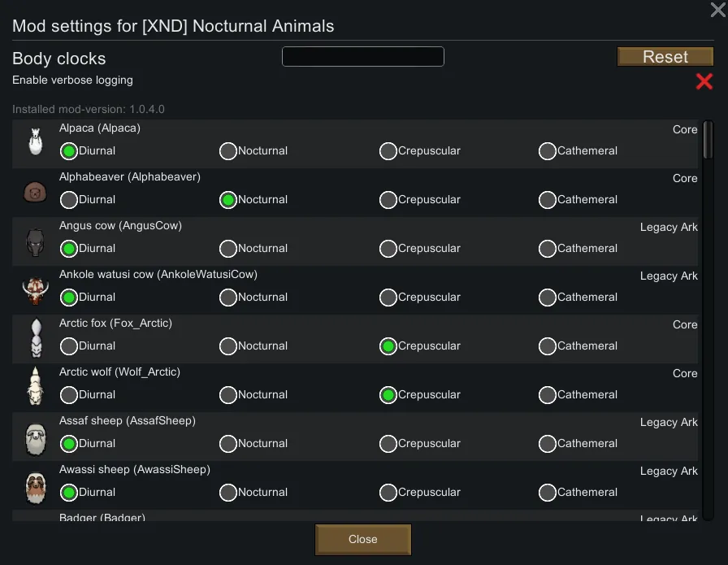Switch Arctic fox to Nocturnal
Image resolution: width=728 pixels, height=565 pixels.
[228, 346]
